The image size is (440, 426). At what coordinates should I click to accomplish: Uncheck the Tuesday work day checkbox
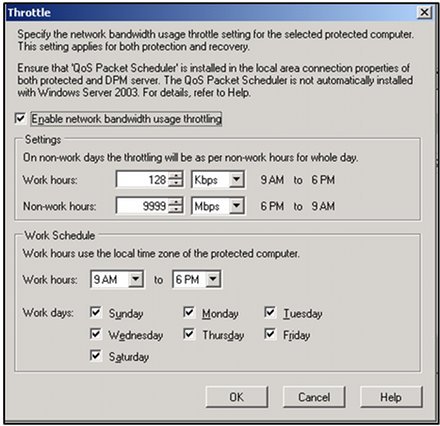point(270,312)
